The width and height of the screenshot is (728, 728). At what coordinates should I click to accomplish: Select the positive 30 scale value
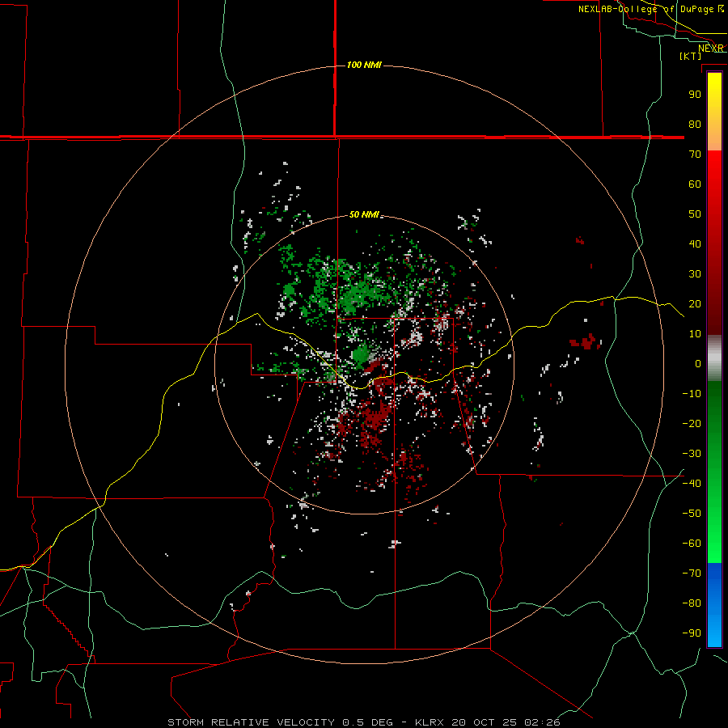pyautogui.click(x=695, y=274)
